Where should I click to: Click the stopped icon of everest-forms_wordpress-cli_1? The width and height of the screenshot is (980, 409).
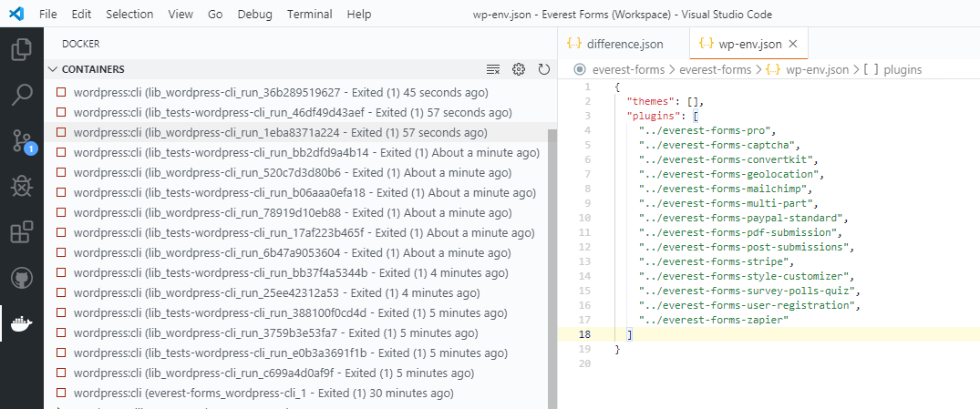(x=61, y=393)
